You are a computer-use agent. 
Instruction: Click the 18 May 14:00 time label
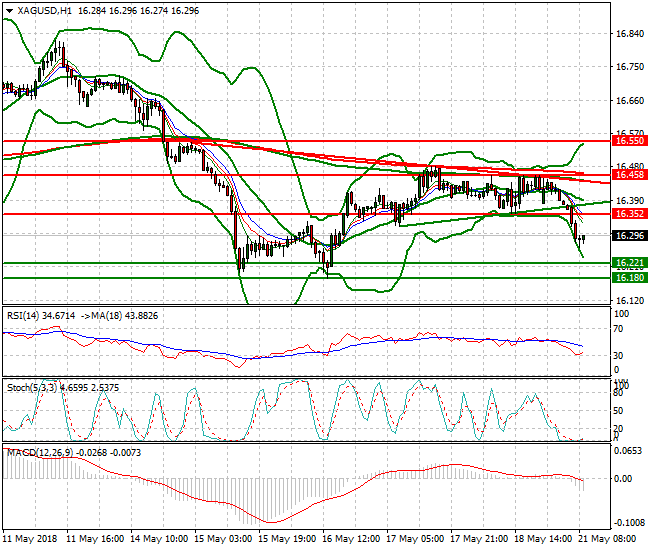pyautogui.click(x=543, y=539)
